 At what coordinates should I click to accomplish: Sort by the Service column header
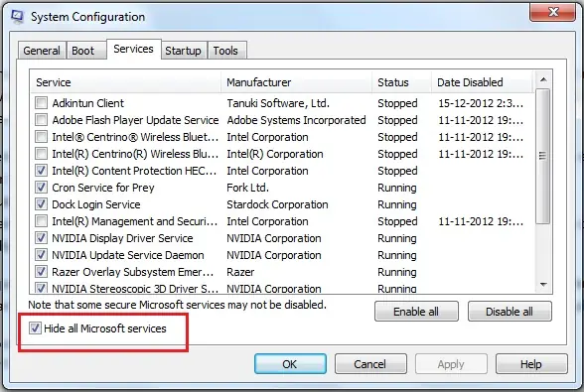click(x=125, y=82)
